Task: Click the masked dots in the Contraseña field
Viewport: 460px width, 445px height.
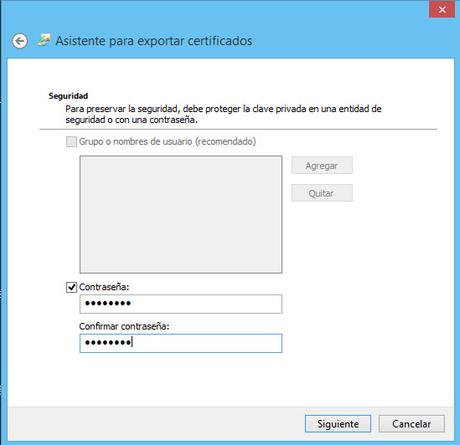Action: [x=108, y=303]
